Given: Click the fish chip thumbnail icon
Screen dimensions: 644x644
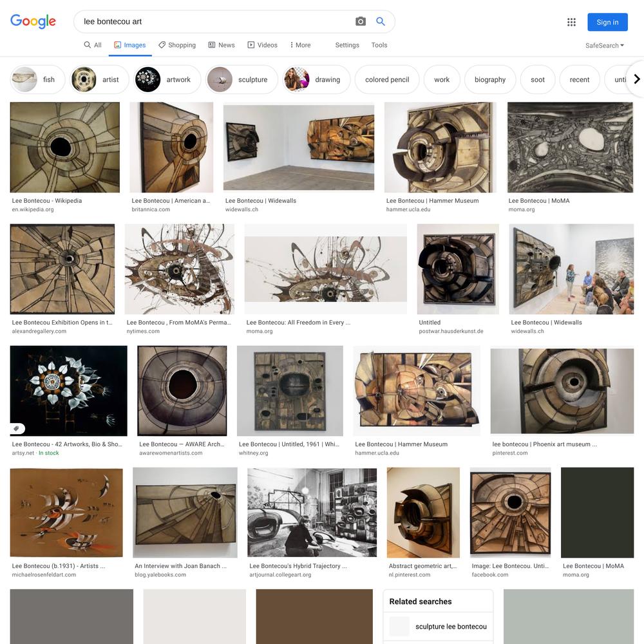Looking at the screenshot, I should pos(24,79).
